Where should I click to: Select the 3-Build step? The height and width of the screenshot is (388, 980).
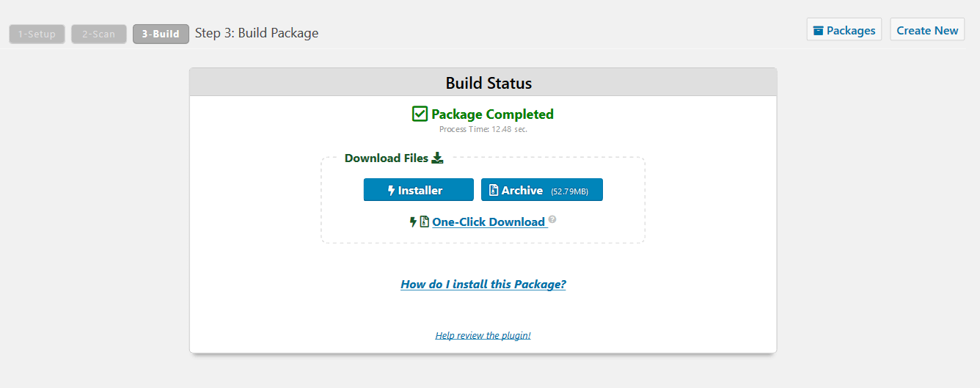click(161, 34)
